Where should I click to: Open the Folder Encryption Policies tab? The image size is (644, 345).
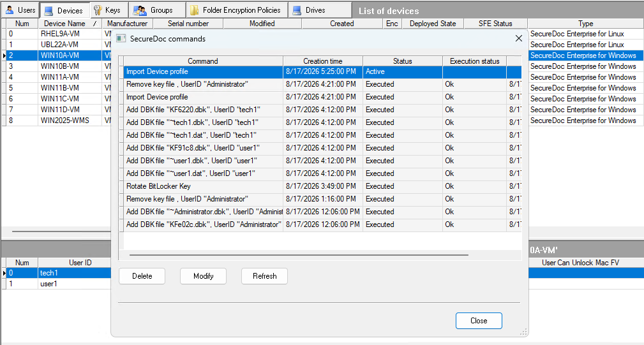[x=237, y=10]
